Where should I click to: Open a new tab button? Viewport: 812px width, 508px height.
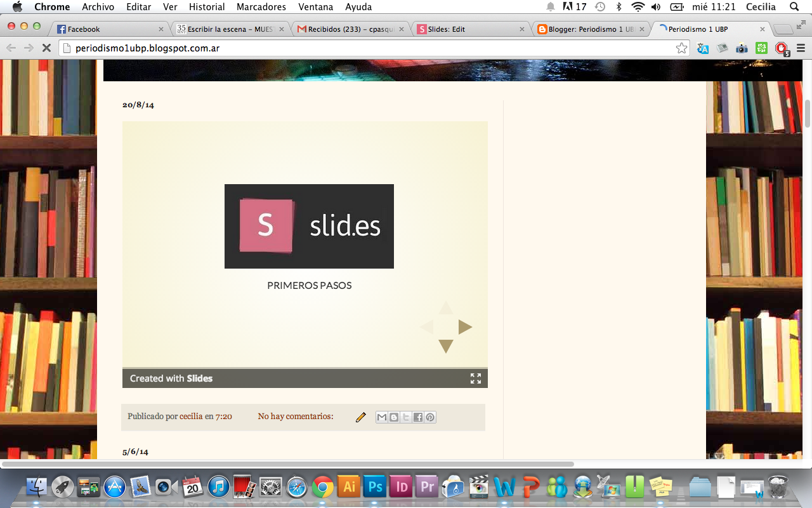click(783, 29)
